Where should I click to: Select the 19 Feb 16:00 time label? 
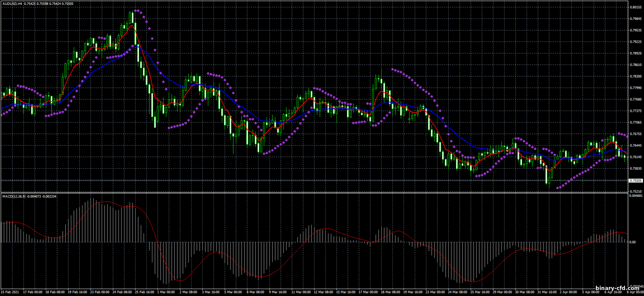[x=76, y=292]
